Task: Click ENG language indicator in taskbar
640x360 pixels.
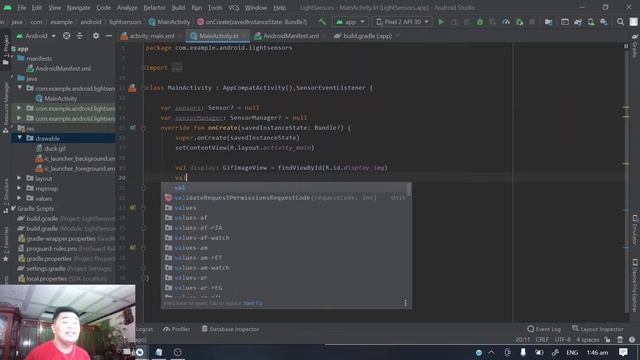Action: point(572,352)
